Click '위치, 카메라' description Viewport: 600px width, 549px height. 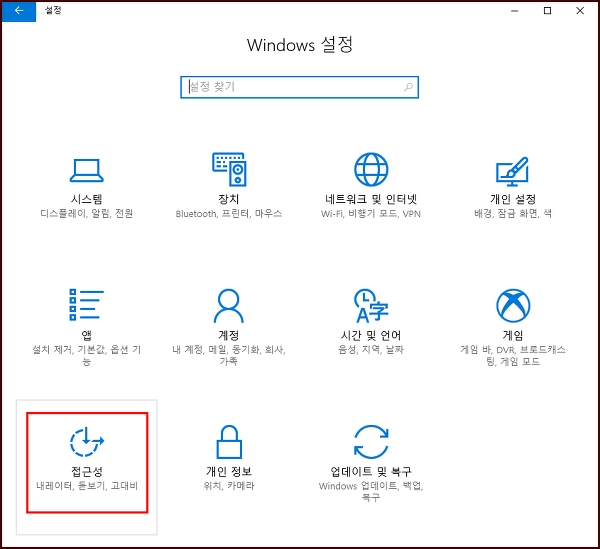[x=229, y=486]
